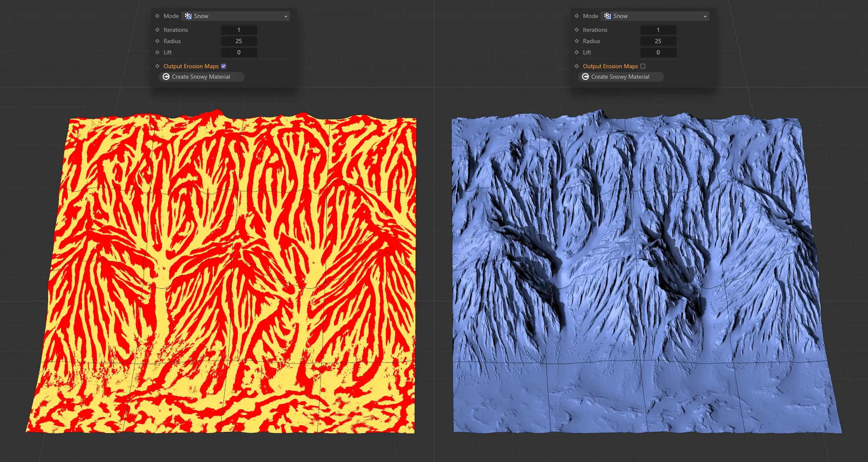This screenshot has height=462, width=868.
Task: Click the diamond icon beside Radius in right panel
Action: (x=577, y=41)
